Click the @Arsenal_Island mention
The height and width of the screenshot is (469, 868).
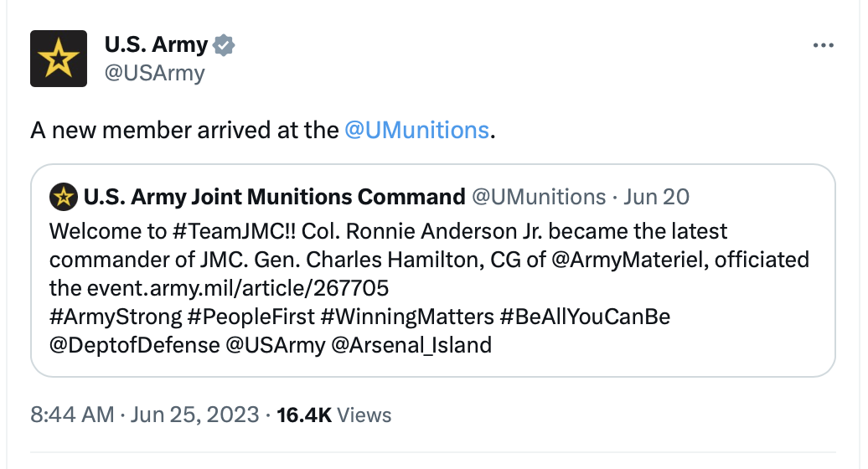[x=411, y=346]
